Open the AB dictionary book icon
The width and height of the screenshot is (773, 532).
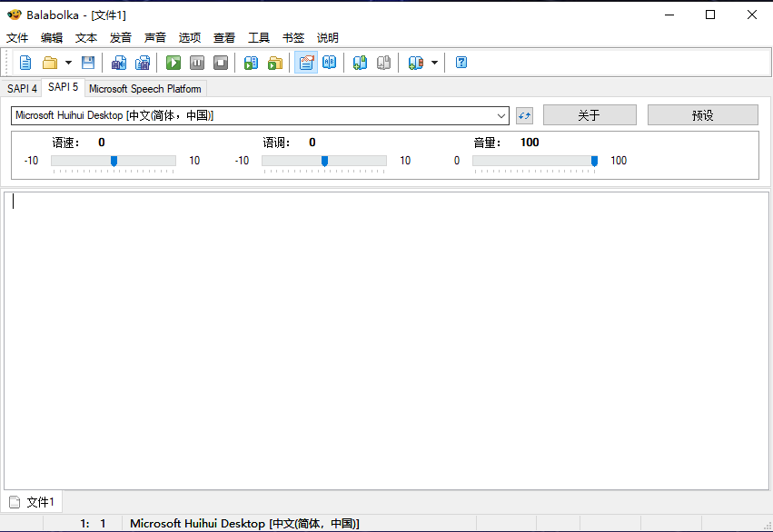click(x=330, y=63)
